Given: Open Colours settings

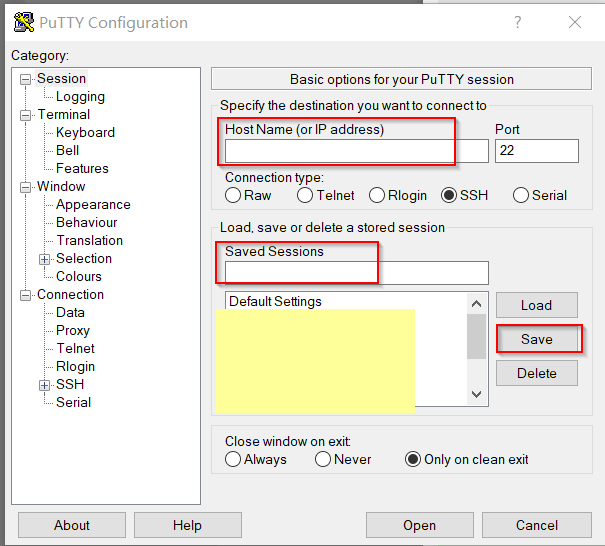Looking at the screenshot, I should [x=79, y=276].
